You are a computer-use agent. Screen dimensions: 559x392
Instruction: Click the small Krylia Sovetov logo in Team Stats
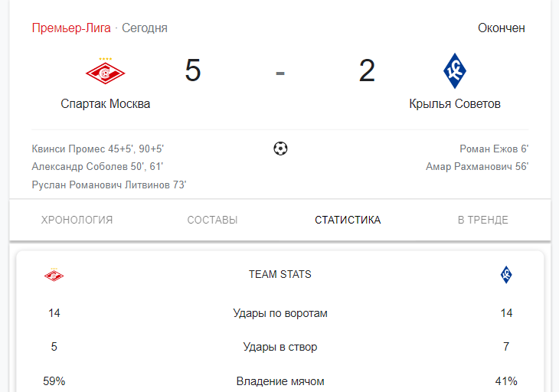[x=506, y=275]
